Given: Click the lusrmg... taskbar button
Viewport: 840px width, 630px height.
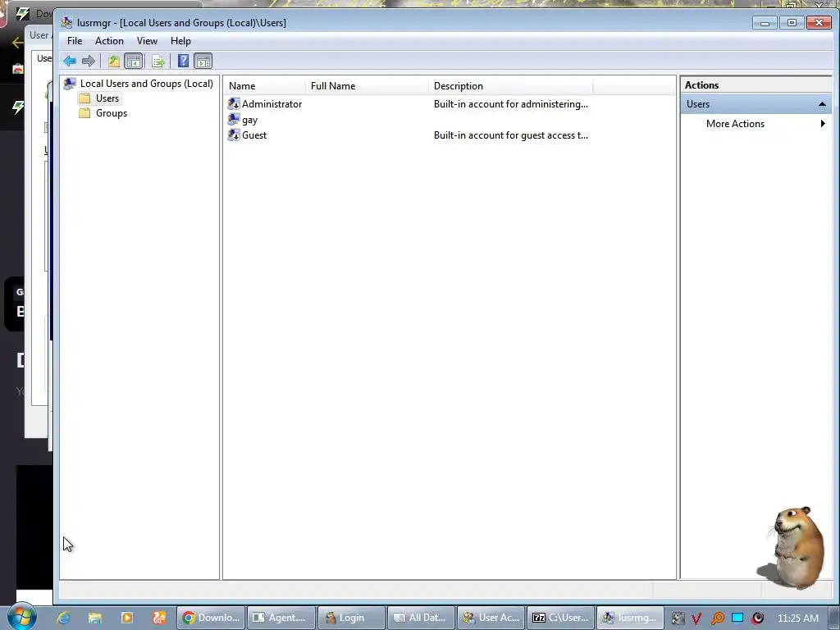Looking at the screenshot, I should 631,618.
